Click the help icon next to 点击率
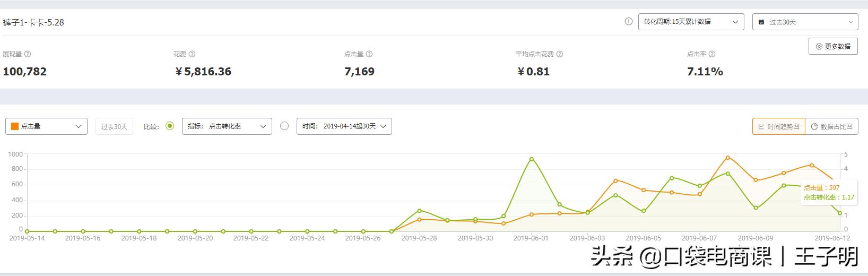The height and width of the screenshot is (276, 868). tap(712, 54)
